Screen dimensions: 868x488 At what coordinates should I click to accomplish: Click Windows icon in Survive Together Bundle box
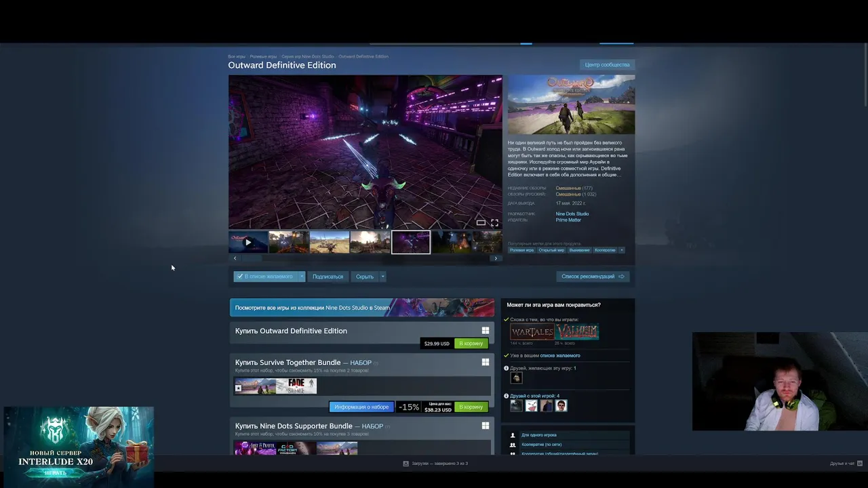click(485, 363)
